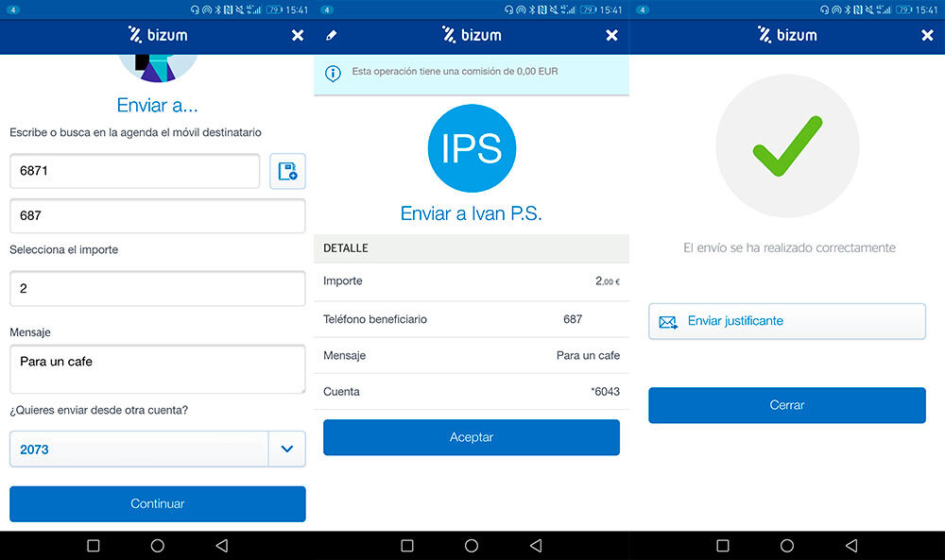Tap the Cerrar button
945x560 pixels.
click(x=787, y=405)
